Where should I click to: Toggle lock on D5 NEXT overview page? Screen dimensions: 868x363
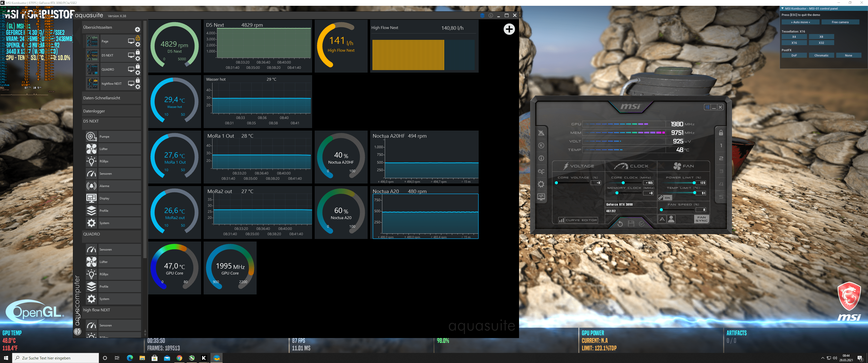point(138,52)
